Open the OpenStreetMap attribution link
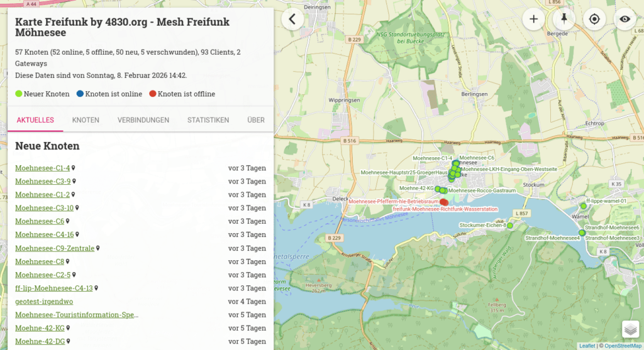Image resolution: width=644 pixels, height=350 pixels. (x=623, y=346)
